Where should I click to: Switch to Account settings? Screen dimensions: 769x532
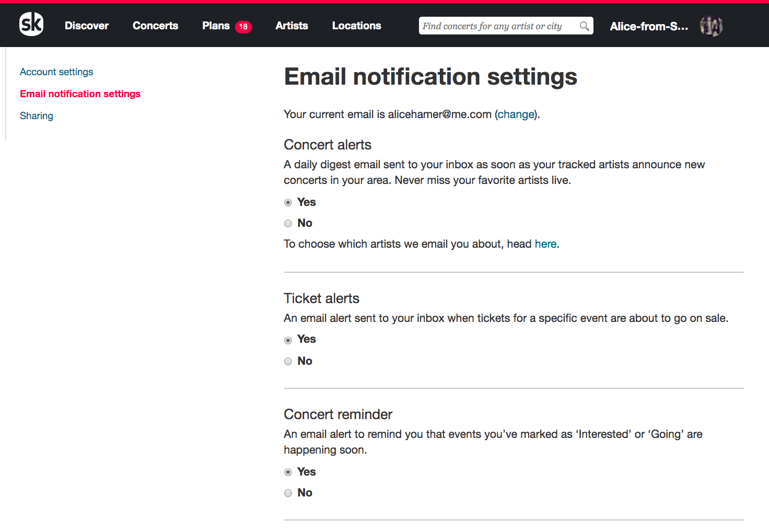56,72
